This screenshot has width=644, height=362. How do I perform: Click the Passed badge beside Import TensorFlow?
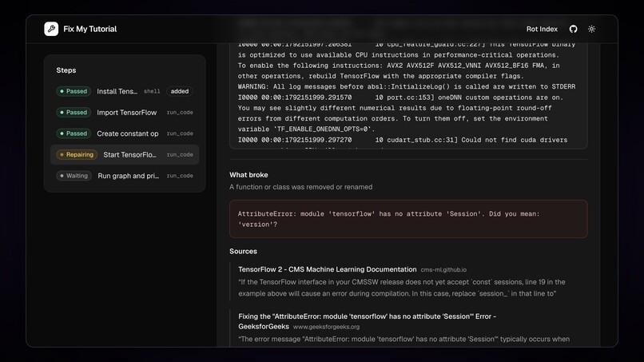tap(74, 112)
